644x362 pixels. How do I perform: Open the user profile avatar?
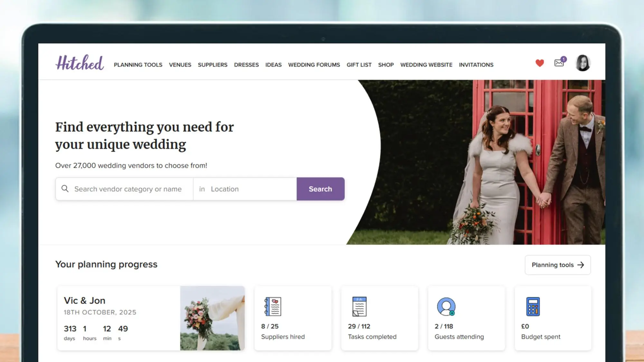click(x=583, y=63)
